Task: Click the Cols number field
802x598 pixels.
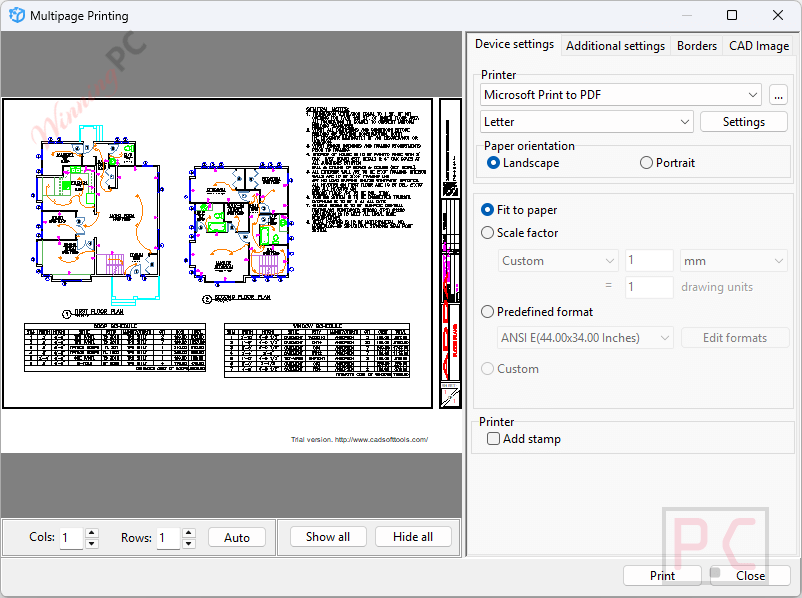Action: tap(71, 538)
